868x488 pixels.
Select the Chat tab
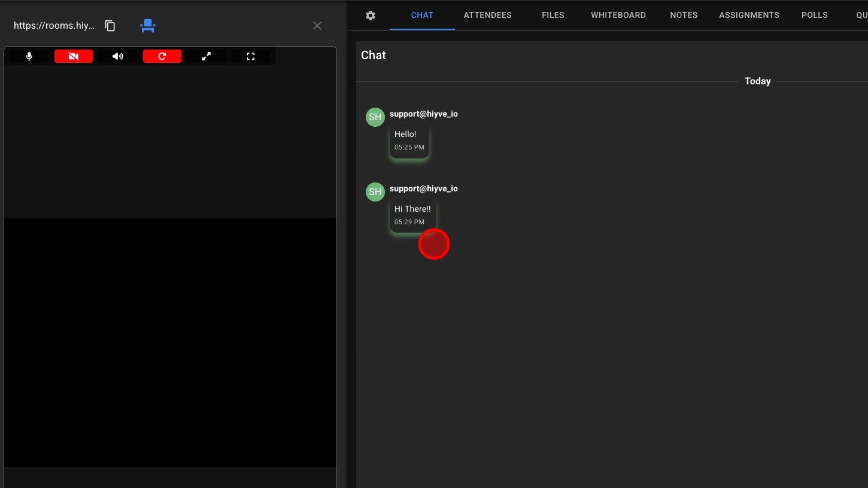coord(422,15)
